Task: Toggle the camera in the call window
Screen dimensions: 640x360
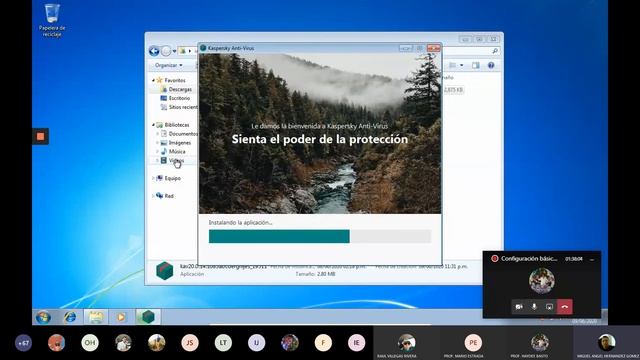Action: tap(519, 307)
